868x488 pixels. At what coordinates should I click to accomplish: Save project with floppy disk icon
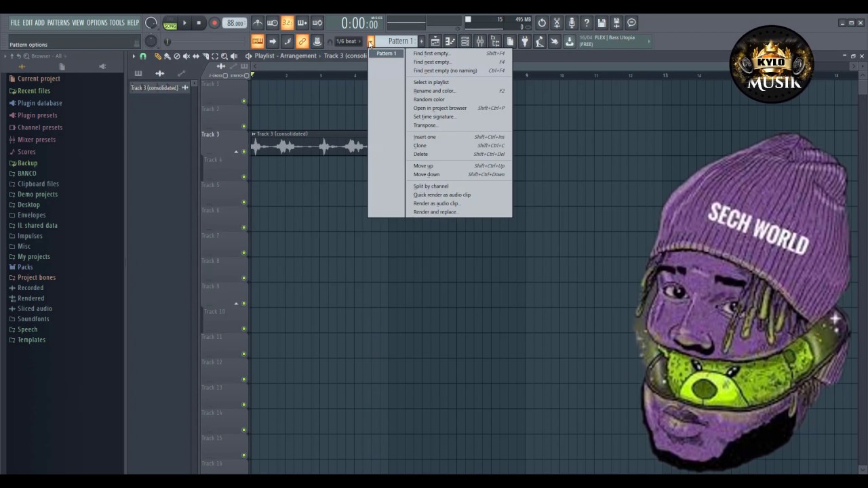coord(601,23)
